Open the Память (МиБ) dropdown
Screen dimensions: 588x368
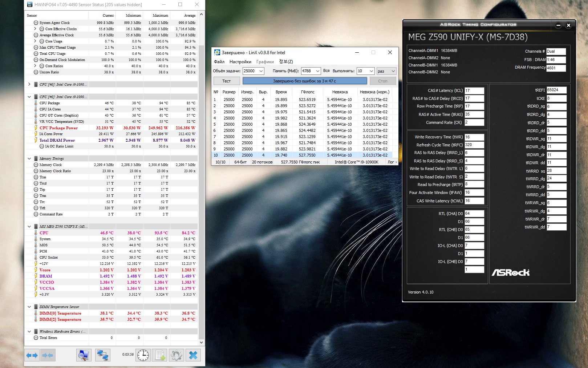pos(318,71)
